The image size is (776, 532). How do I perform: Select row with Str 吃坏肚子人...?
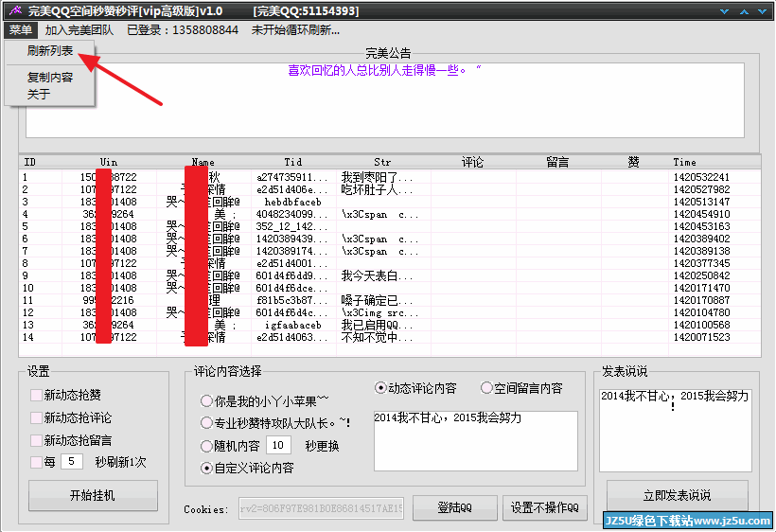click(390, 189)
